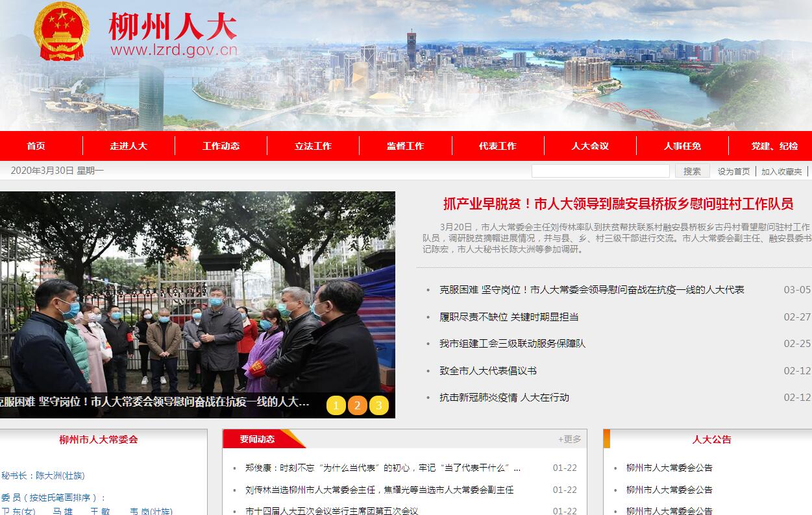Click the search text field
812x515 pixels.
pyautogui.click(x=600, y=171)
